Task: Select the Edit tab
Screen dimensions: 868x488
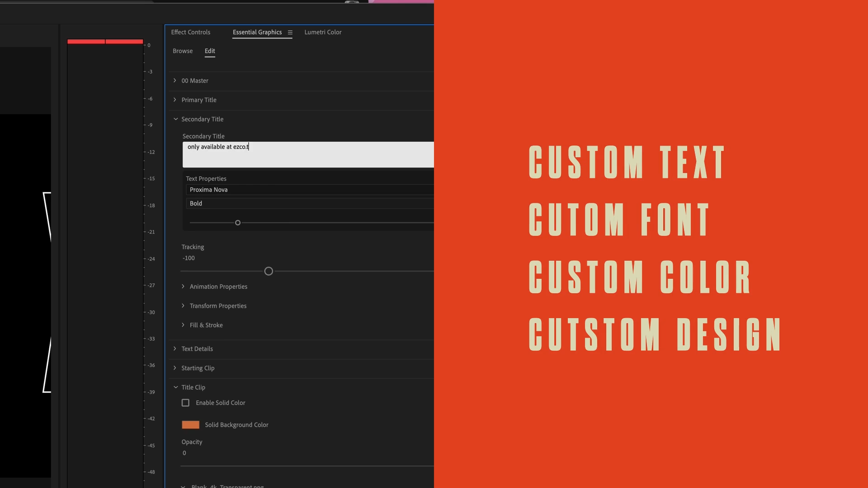Action: [x=210, y=51]
